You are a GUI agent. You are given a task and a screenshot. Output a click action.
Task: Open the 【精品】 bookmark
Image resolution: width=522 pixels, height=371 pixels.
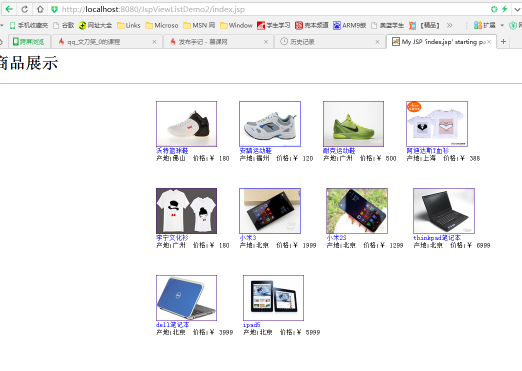[424, 25]
